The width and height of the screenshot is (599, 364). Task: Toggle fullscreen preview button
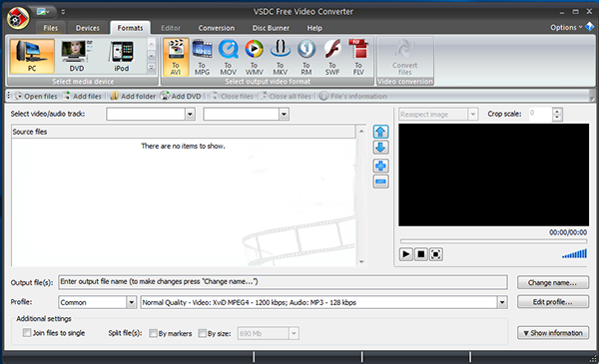coord(436,254)
